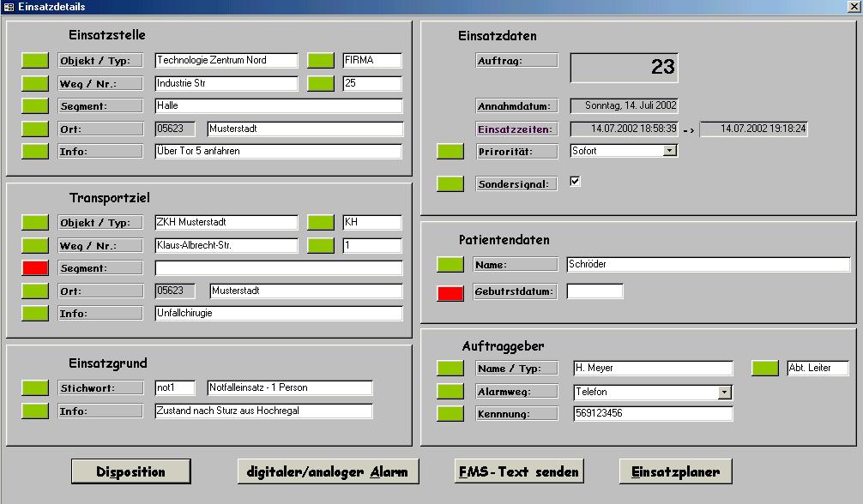Click the empty Geburtsdatum input field
Image resolution: width=863 pixels, height=504 pixels.
pos(594,292)
